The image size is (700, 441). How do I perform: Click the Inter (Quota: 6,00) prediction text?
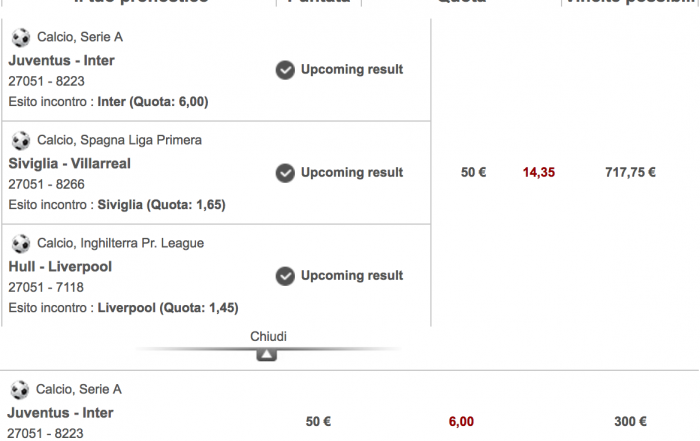point(153,102)
